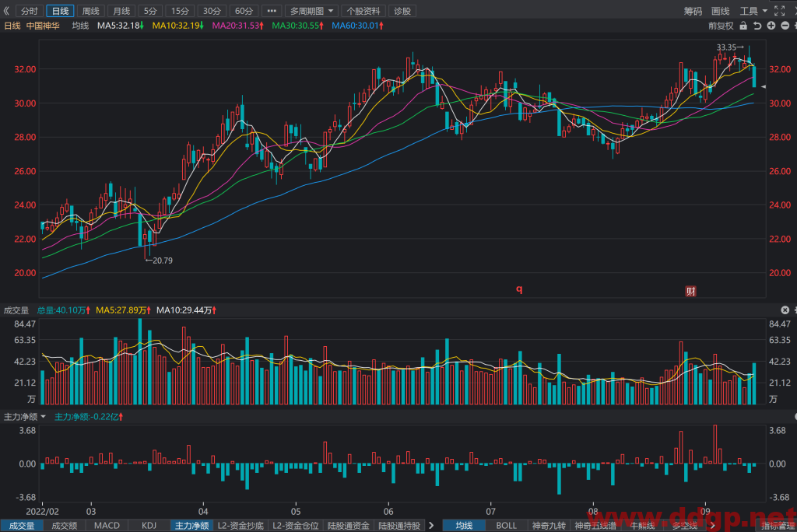Open the 多周期图 dropdown
Image resolution: width=797 pixels, height=532 pixels.
311,11
